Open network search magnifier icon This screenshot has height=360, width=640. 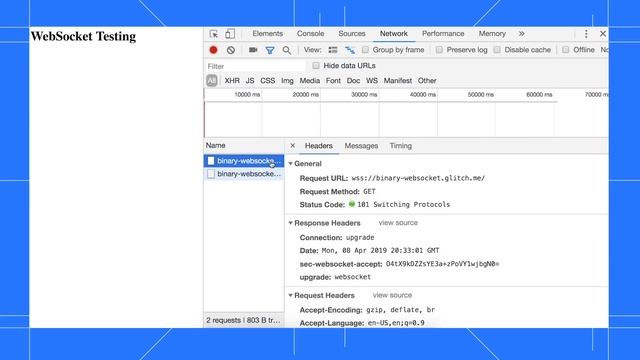click(287, 50)
